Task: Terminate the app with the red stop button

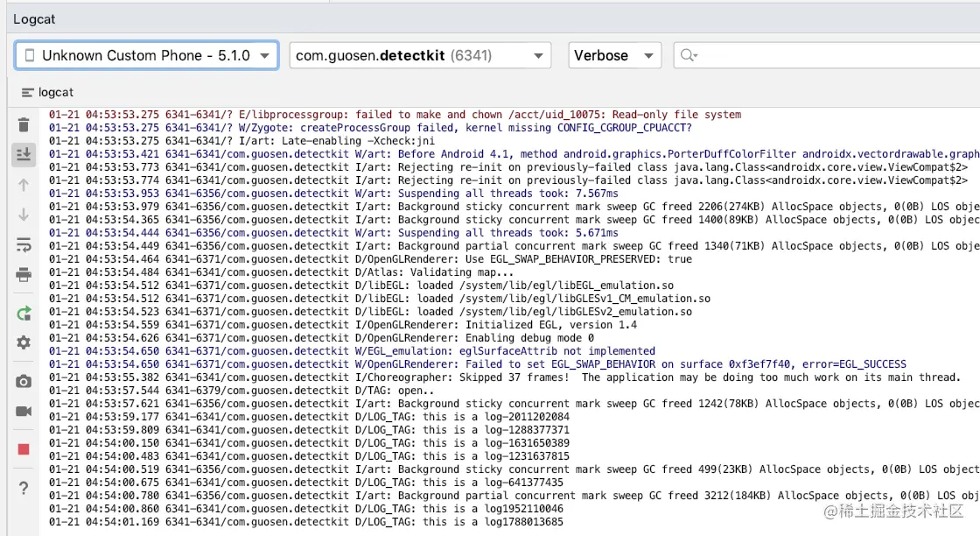Action: click(x=24, y=449)
